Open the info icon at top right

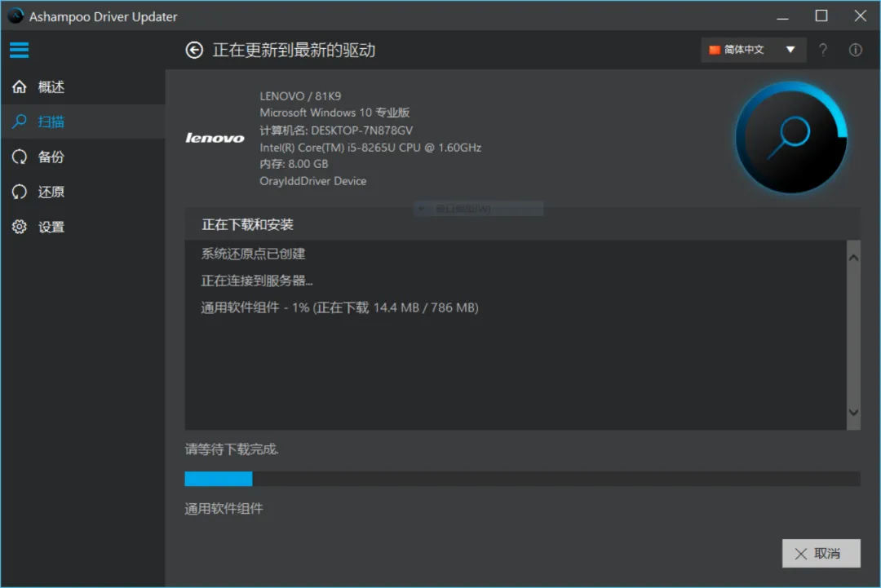(x=855, y=50)
